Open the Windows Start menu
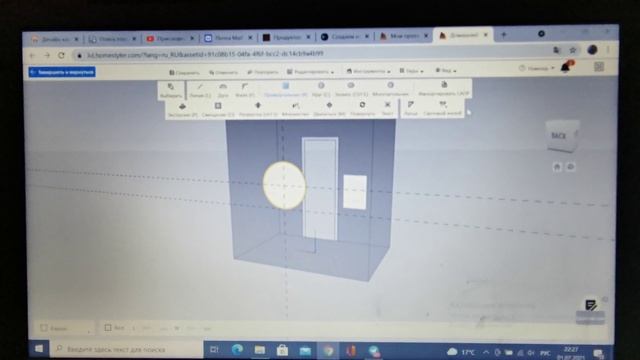The image size is (640, 360). point(39,349)
